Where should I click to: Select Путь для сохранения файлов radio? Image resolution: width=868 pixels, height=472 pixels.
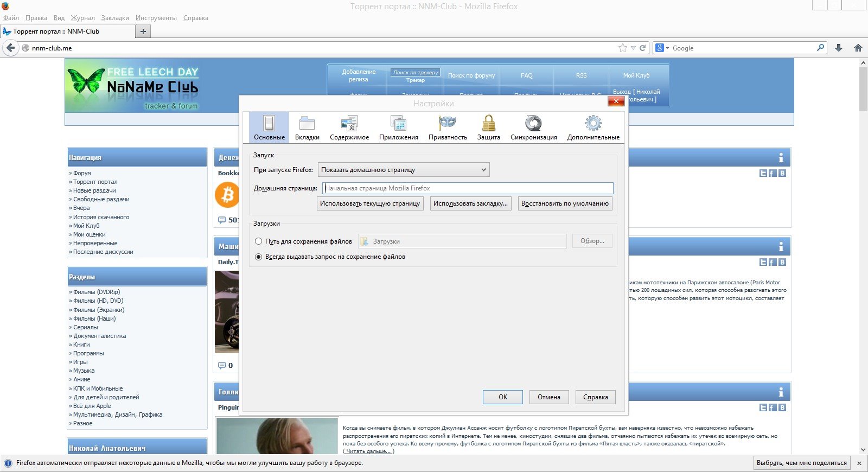pyautogui.click(x=259, y=241)
